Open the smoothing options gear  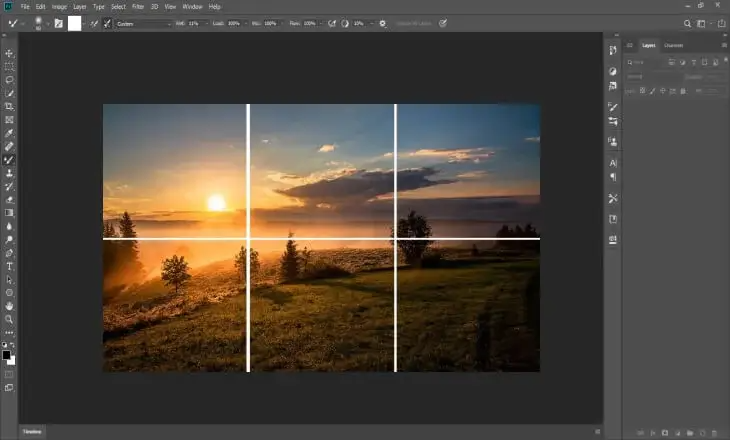tap(383, 23)
